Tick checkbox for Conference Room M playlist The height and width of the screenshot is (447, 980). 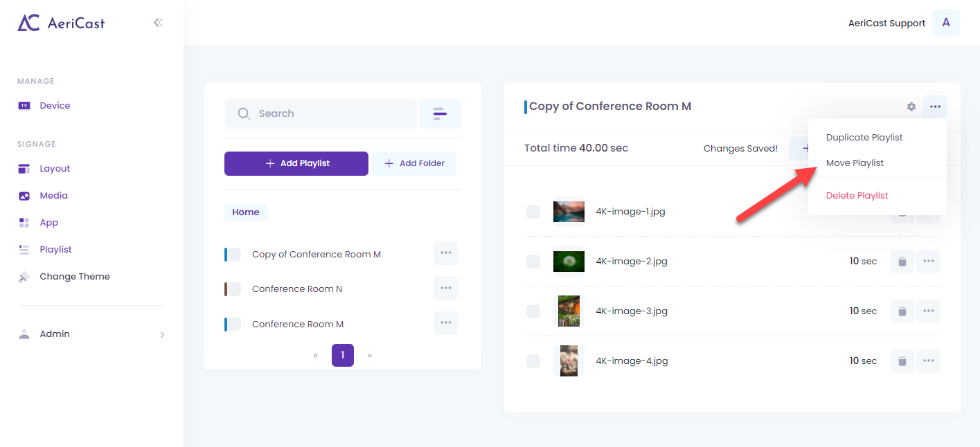[234, 324]
